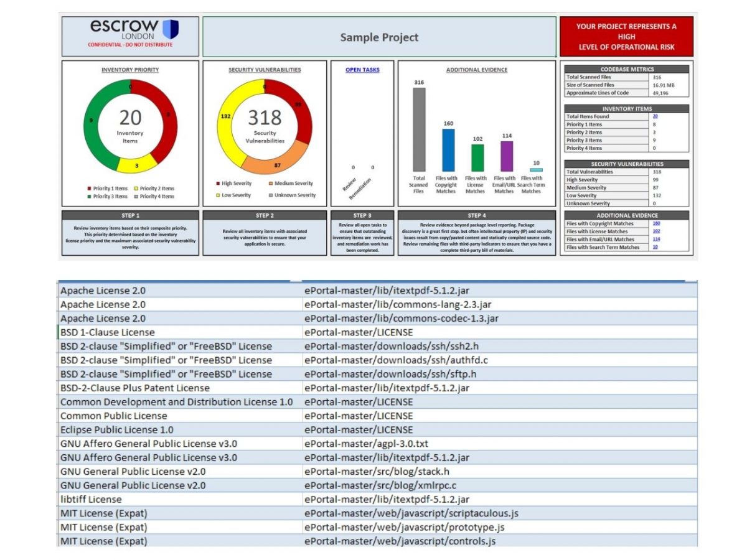The height and width of the screenshot is (560, 747).
Task: Click the ADDITIONAL EVIDENCE table header in right panel
Action: click(x=627, y=215)
